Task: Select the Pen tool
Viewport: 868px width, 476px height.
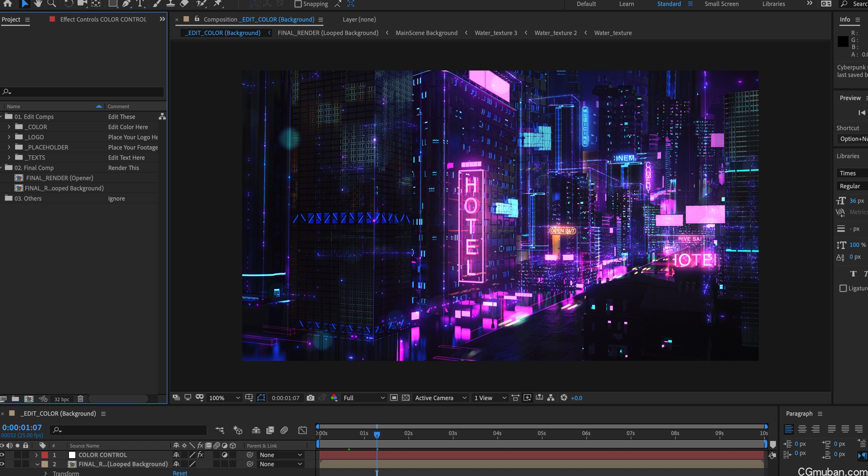Action: pos(126,4)
